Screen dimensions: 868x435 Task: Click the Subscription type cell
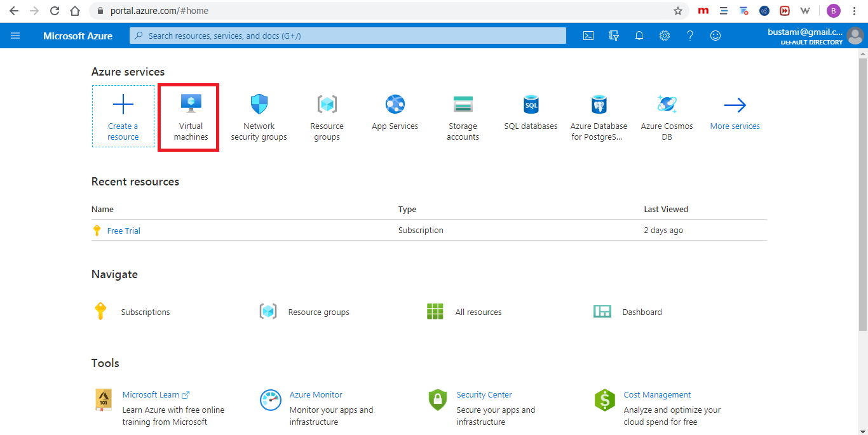[421, 231]
